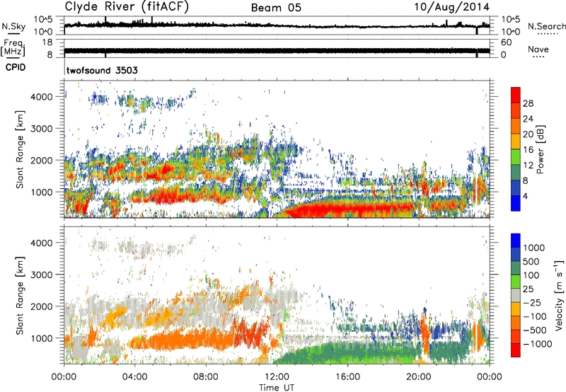Select the bright blue bottom segment of Power colorbar
Image resolution: width=566 pixels, height=392 pixels.
(516, 204)
